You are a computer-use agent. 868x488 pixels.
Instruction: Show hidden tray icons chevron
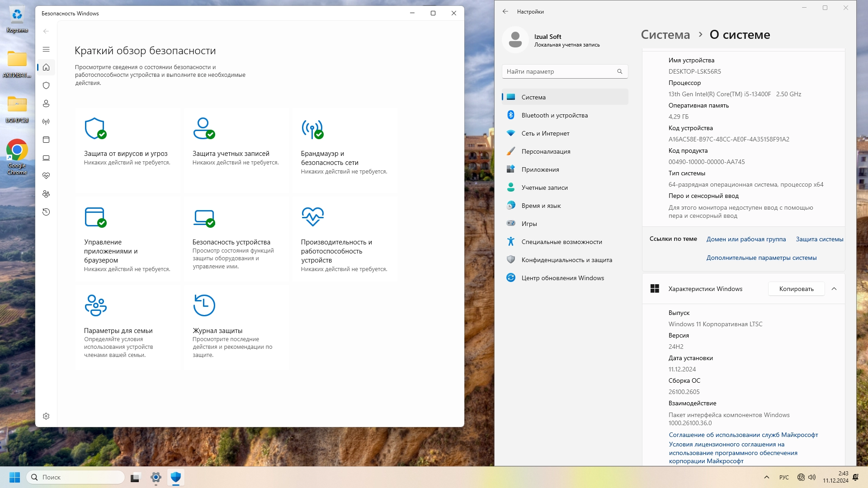(766, 477)
